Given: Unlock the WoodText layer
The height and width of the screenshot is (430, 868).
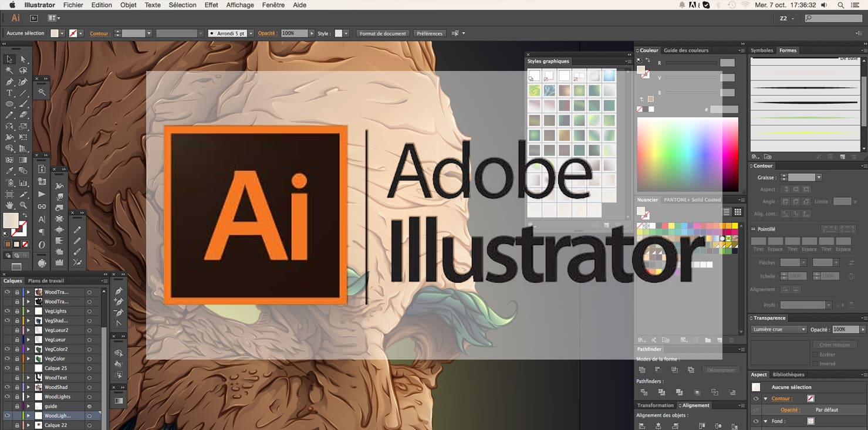Looking at the screenshot, I should click(x=17, y=378).
